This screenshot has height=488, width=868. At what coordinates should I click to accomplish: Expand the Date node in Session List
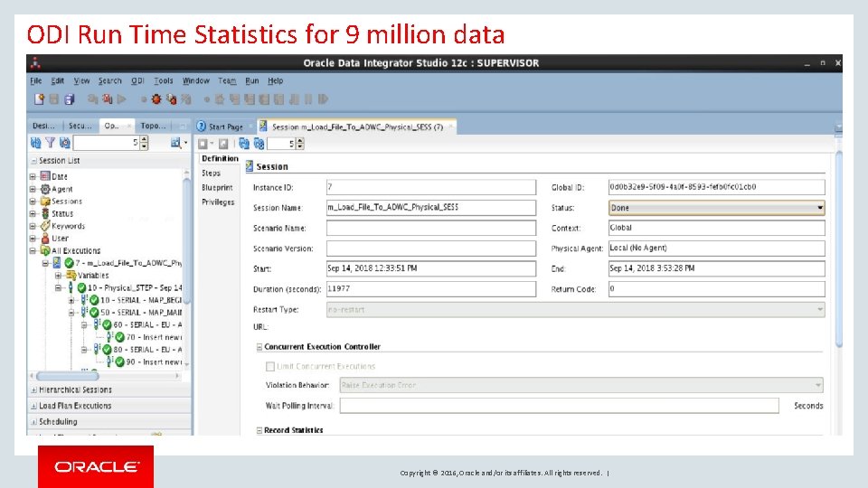33,176
